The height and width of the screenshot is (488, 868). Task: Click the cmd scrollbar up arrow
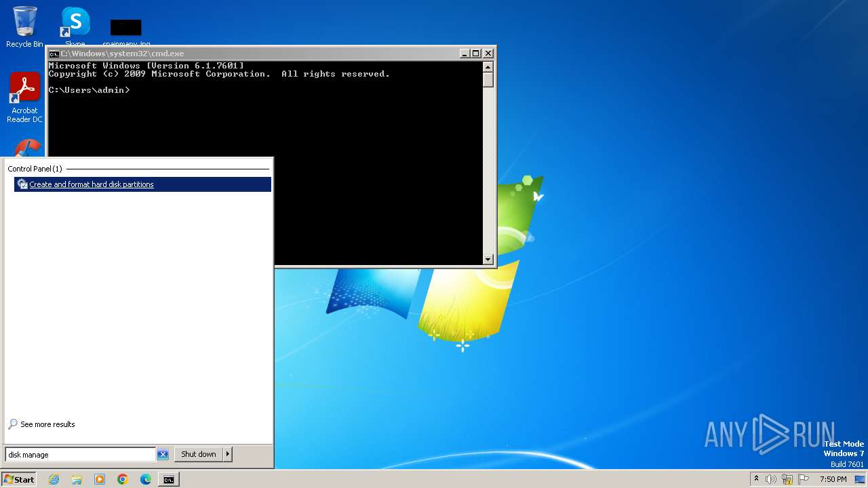point(488,66)
